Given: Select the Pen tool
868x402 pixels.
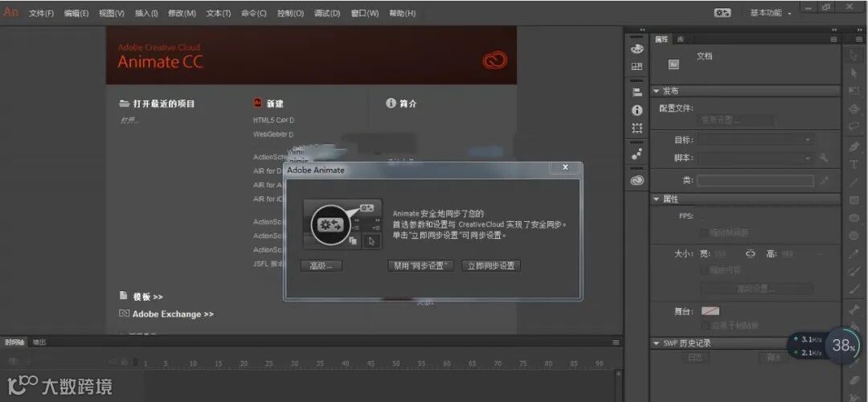Looking at the screenshot, I should (854, 147).
